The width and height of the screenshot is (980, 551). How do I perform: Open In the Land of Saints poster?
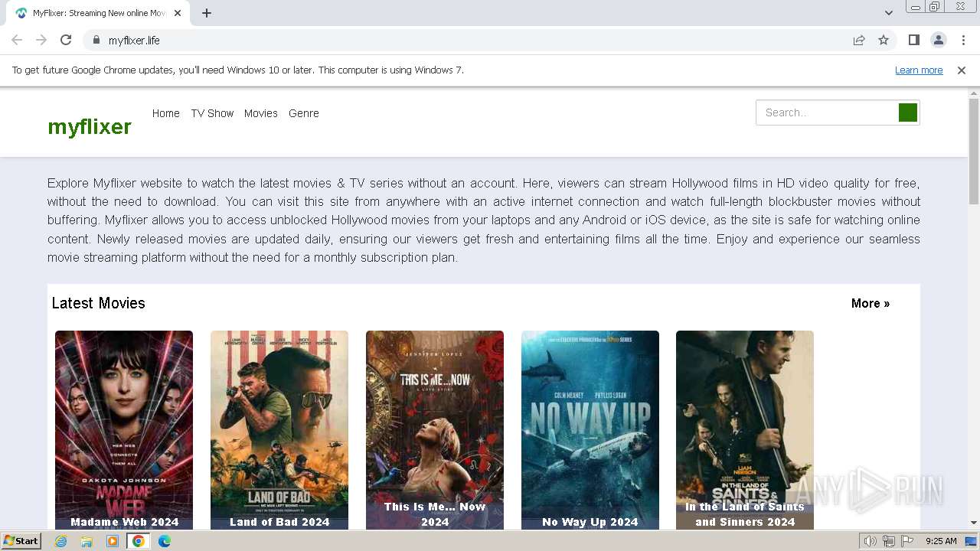(745, 430)
